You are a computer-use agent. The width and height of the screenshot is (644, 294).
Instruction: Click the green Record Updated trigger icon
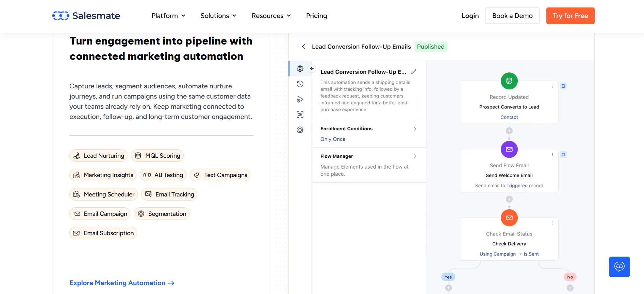[x=509, y=81]
